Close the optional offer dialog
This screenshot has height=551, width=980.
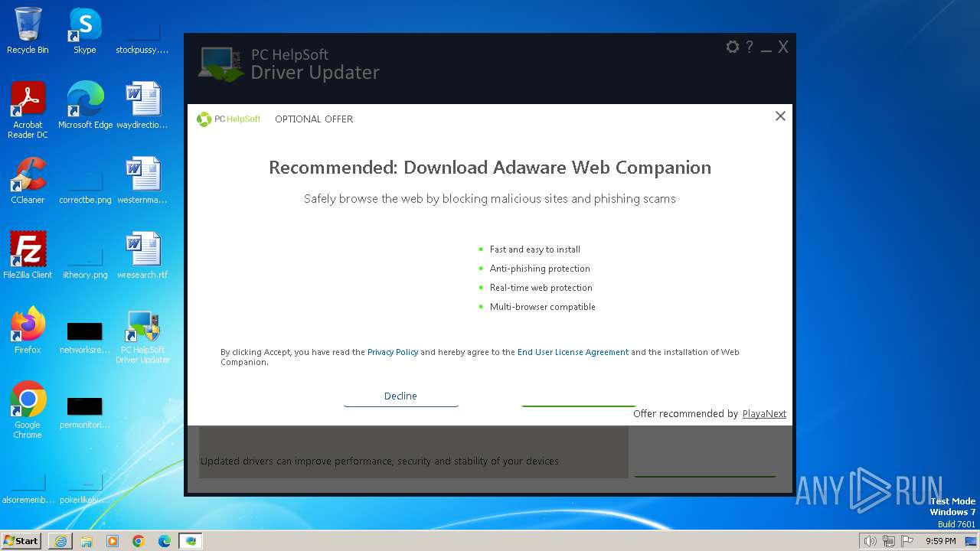pyautogui.click(x=780, y=116)
